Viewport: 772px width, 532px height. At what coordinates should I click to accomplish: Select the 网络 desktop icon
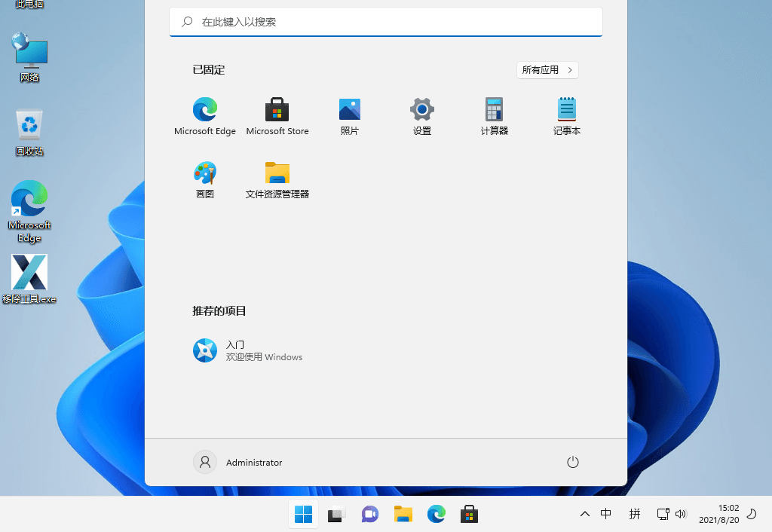[29, 57]
